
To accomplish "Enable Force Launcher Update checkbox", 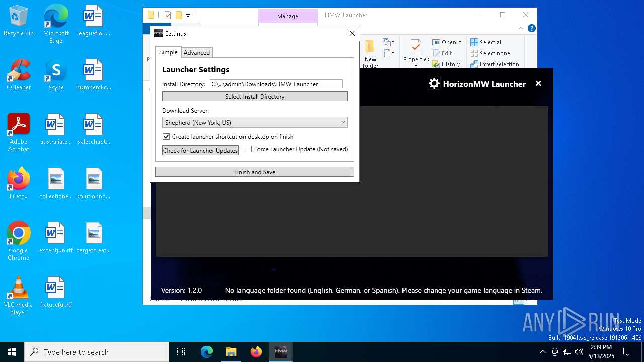I will 248,149.
